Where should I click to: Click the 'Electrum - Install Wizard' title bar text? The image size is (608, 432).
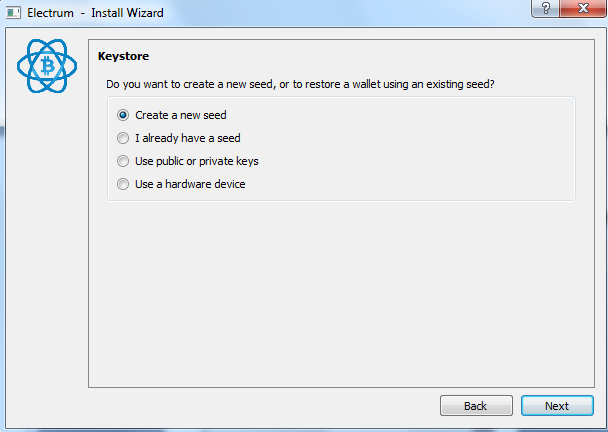pyautogui.click(x=95, y=13)
